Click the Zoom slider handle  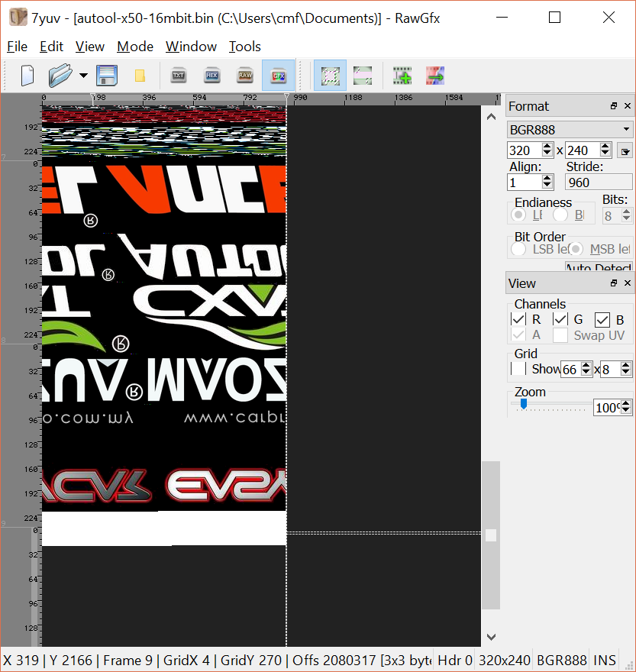click(x=523, y=405)
